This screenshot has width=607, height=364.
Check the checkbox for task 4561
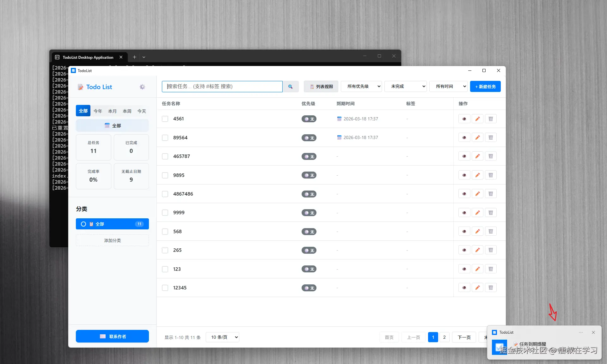[x=165, y=119]
